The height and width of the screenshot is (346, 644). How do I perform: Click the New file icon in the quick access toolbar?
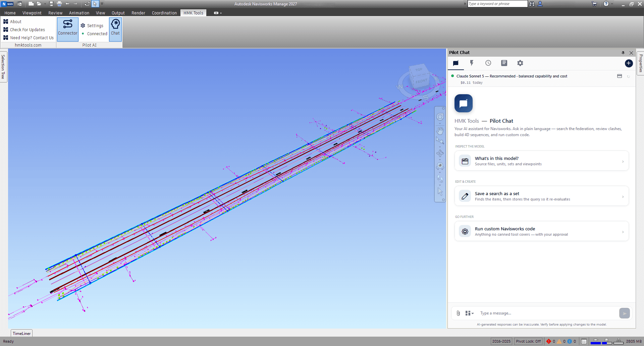[x=31, y=4]
